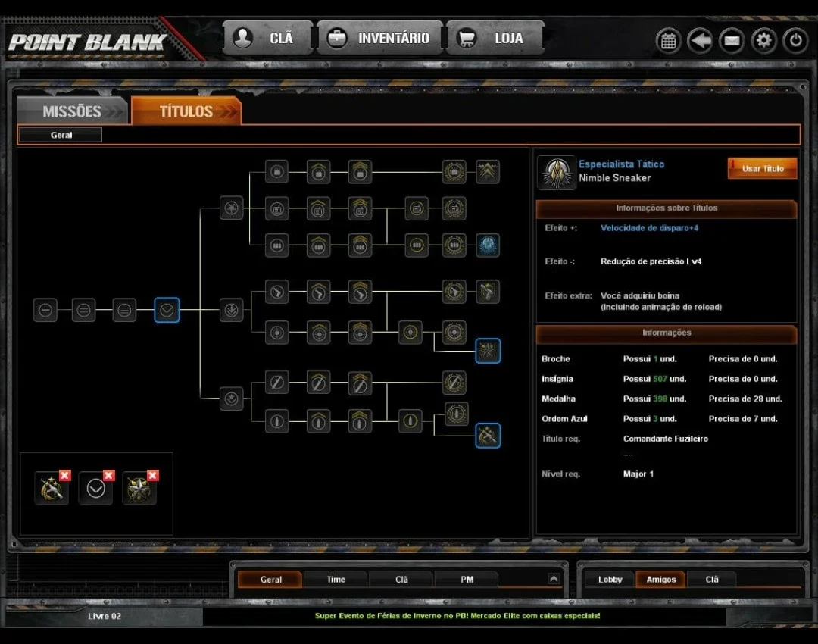
Task: Select the double-bar circle title node
Action: [83, 310]
